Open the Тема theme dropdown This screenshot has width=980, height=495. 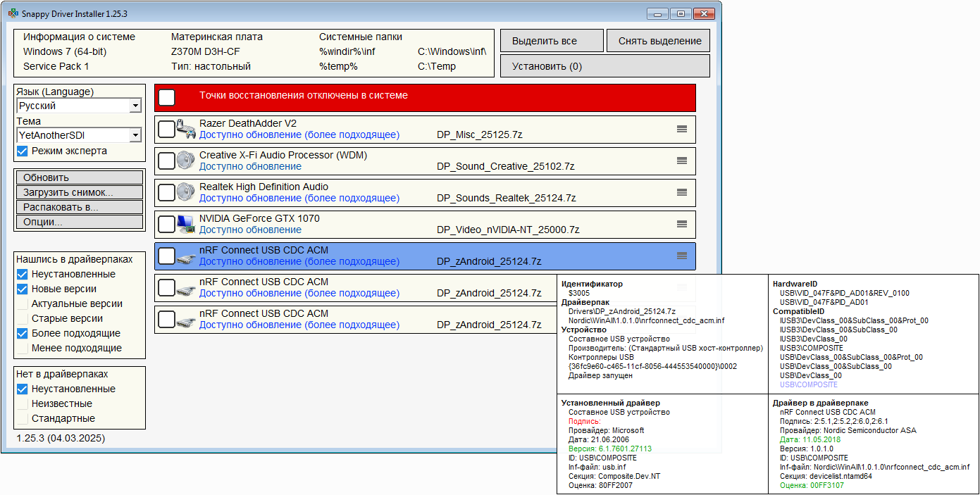[135, 135]
